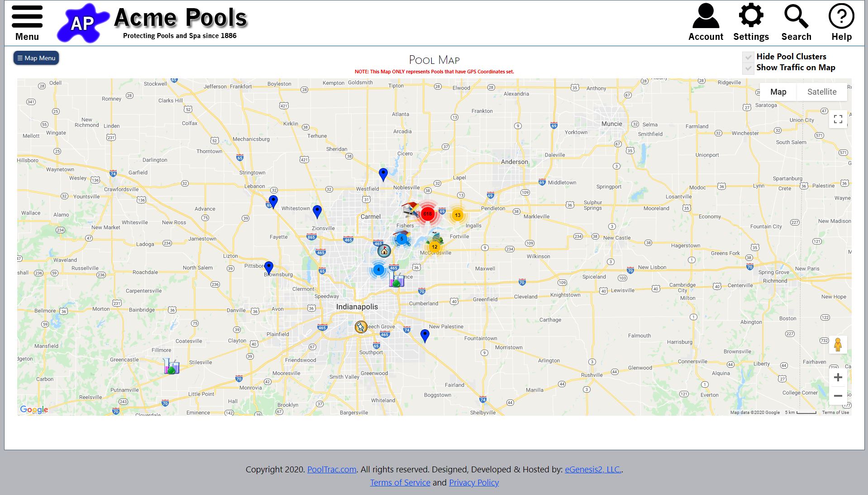Click the blue pin above Zionsville
Image resolution: width=868 pixels, height=495 pixels.
pos(317,212)
